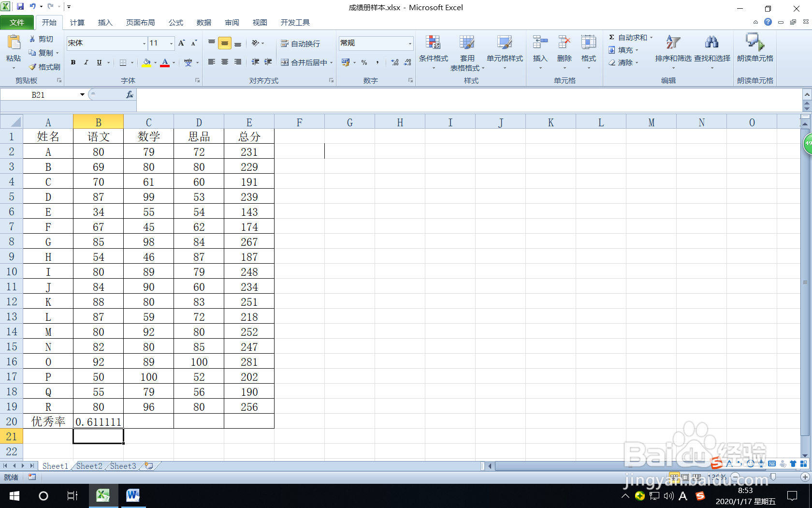The height and width of the screenshot is (508, 812).
Task: Open the Windows Start menu
Action: point(14,496)
